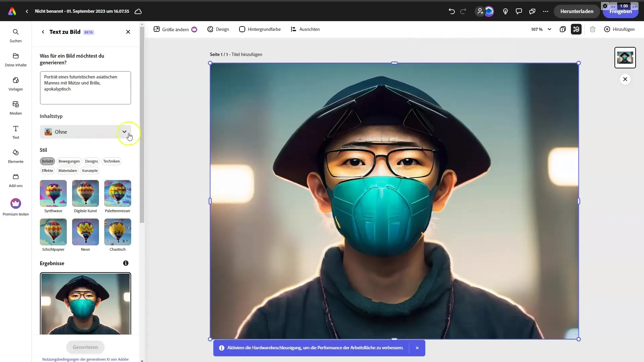Click the left panel vertical scrollbar
Viewport: 644px width, 362px height.
(x=142, y=125)
